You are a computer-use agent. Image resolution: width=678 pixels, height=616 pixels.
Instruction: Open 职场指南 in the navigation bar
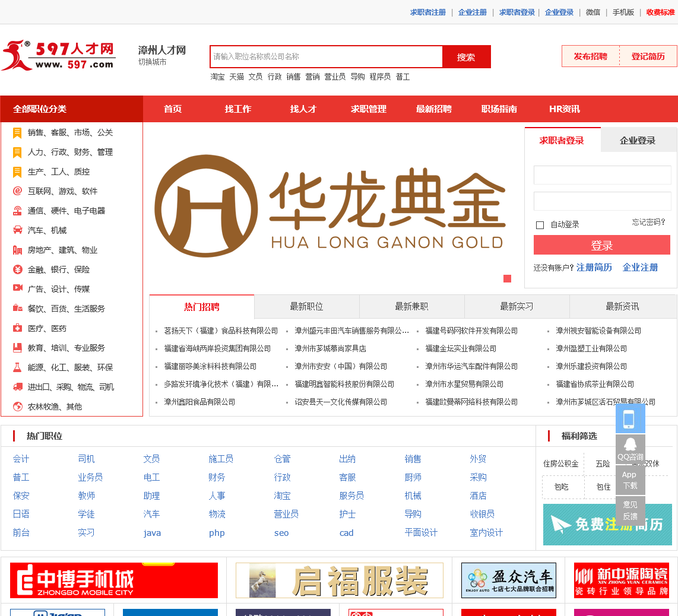point(499,109)
